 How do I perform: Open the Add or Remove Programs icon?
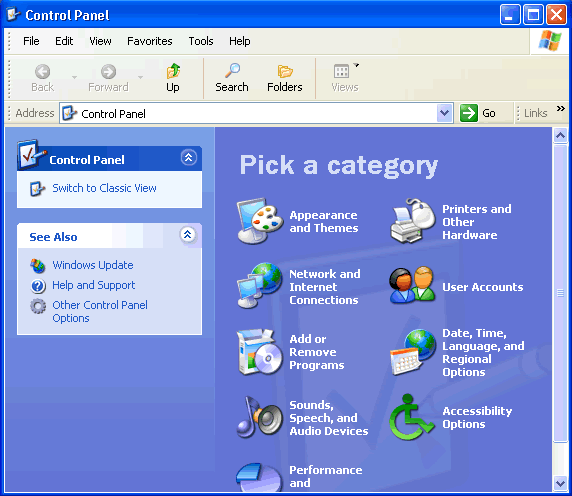260,352
